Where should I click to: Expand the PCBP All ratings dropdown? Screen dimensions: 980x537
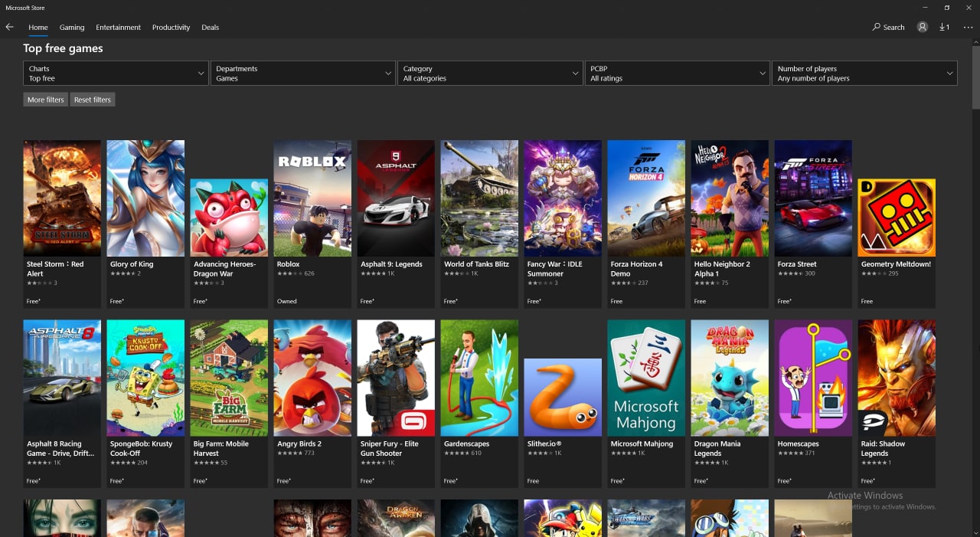click(x=677, y=74)
